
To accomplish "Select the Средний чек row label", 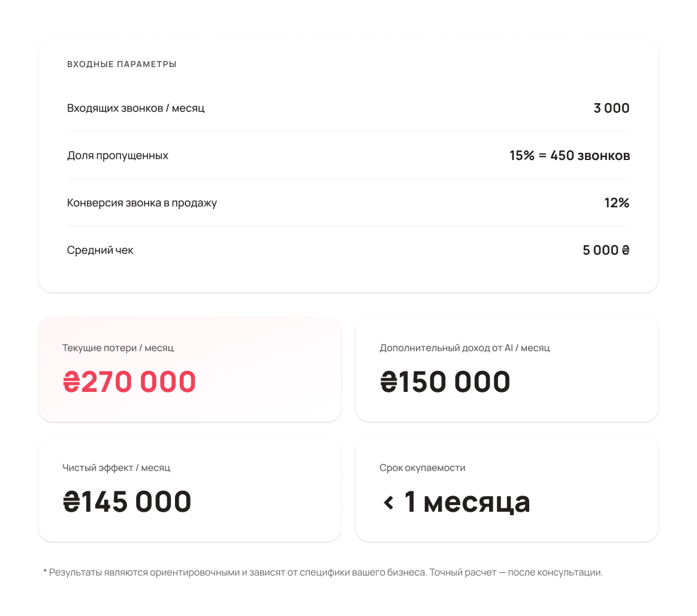I will click(100, 250).
